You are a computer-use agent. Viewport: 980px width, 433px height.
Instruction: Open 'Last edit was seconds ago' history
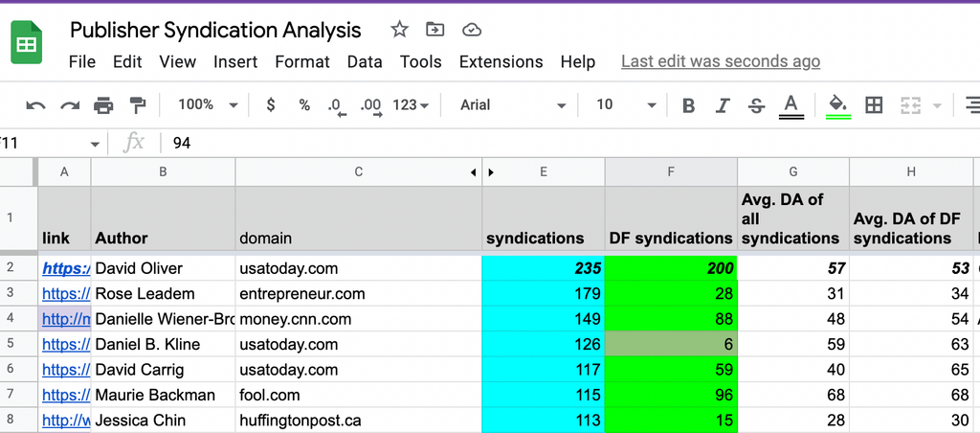point(720,61)
